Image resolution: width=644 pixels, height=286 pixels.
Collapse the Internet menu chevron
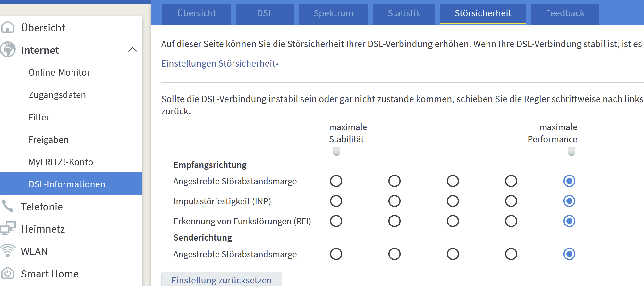coord(132,50)
